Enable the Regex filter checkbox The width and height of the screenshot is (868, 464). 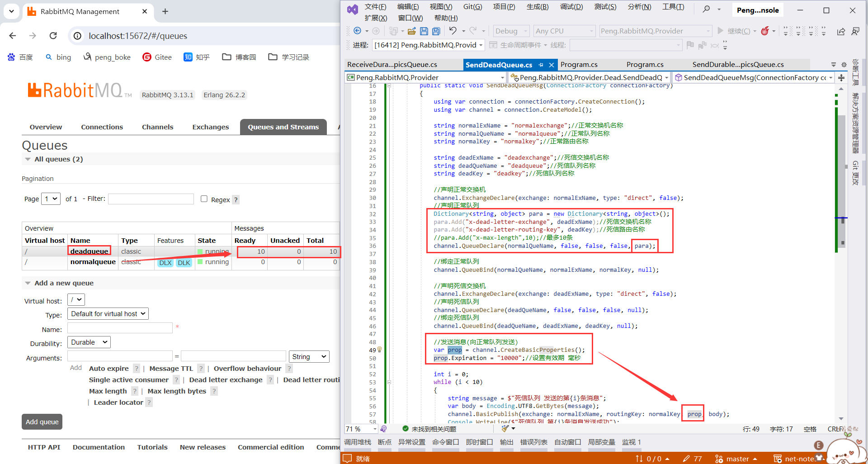pyautogui.click(x=204, y=199)
